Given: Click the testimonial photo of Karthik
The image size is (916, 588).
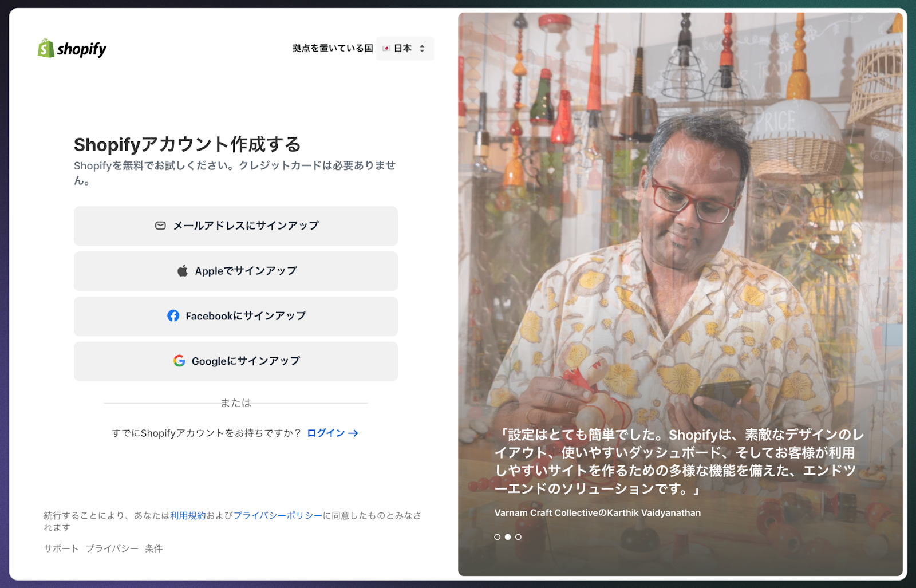Looking at the screenshot, I should [680, 294].
